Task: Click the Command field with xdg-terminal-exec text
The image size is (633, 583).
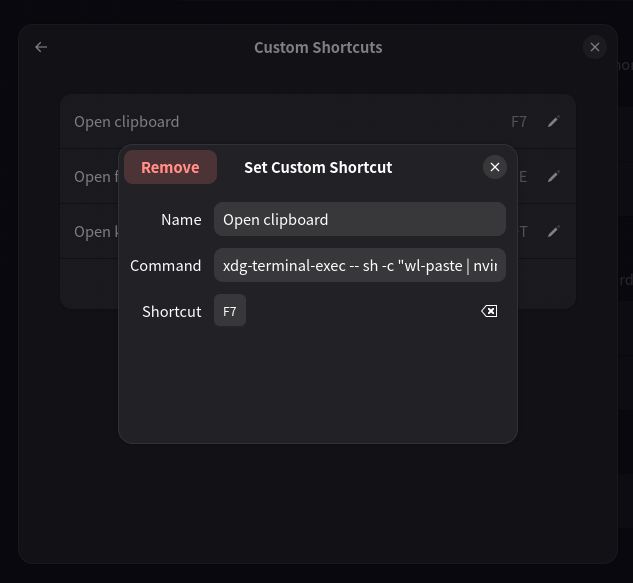Action: (359, 265)
